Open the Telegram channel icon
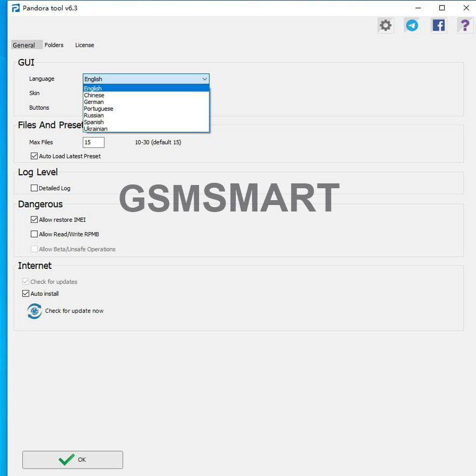 tap(412, 25)
